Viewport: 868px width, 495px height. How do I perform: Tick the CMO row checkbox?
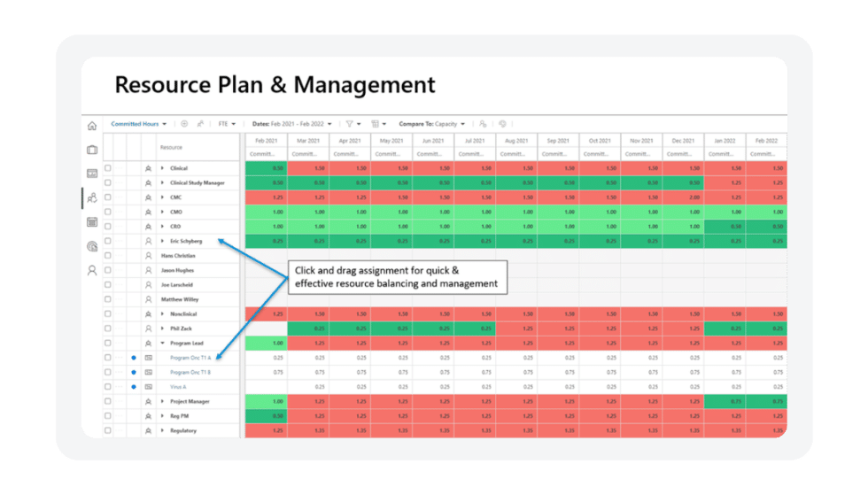(x=108, y=212)
